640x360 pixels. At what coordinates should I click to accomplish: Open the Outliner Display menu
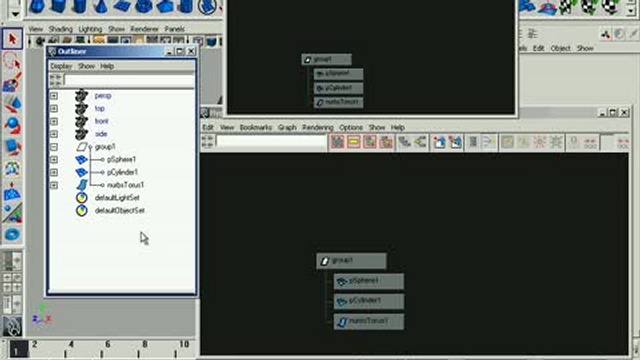pos(61,66)
